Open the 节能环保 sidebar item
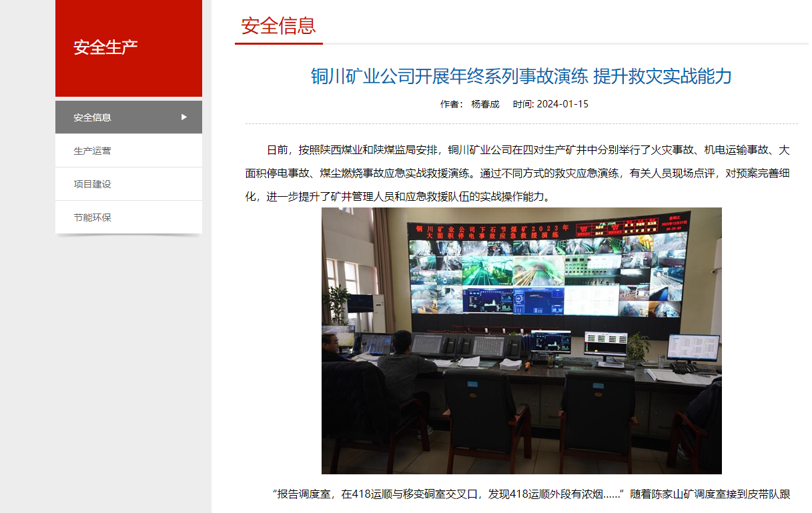The image size is (812, 513). click(93, 217)
